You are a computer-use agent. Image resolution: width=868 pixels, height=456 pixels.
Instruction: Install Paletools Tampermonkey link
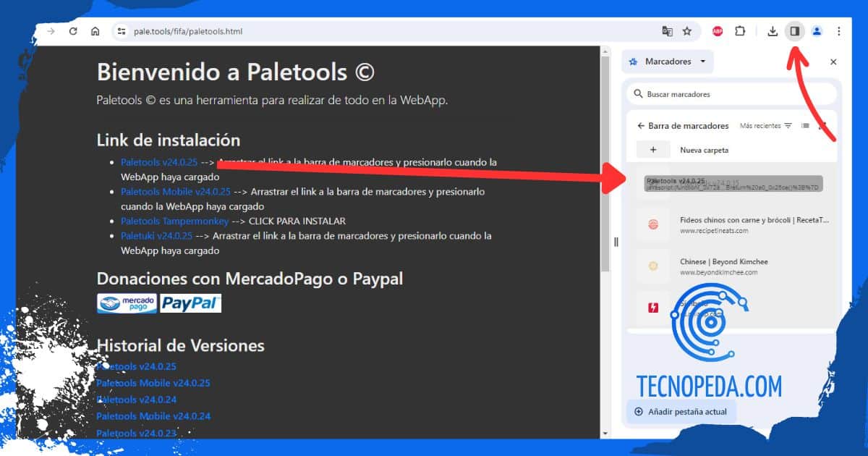coord(174,221)
